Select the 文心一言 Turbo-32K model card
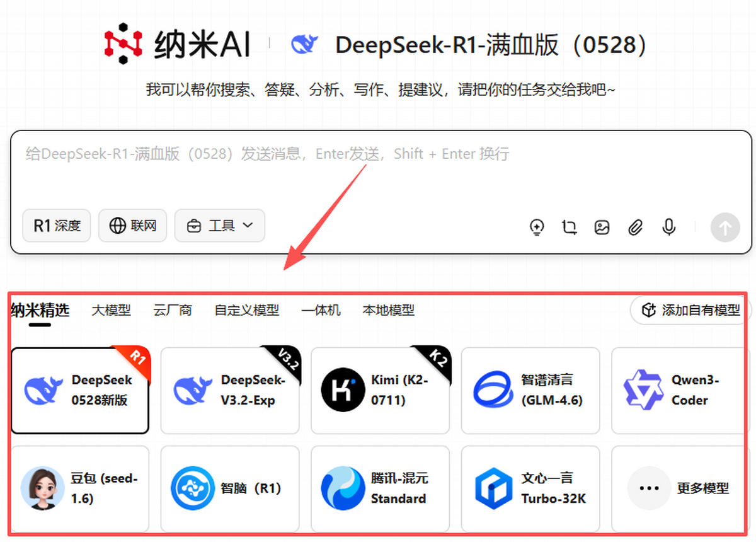This screenshot has width=756, height=542. tap(530, 489)
